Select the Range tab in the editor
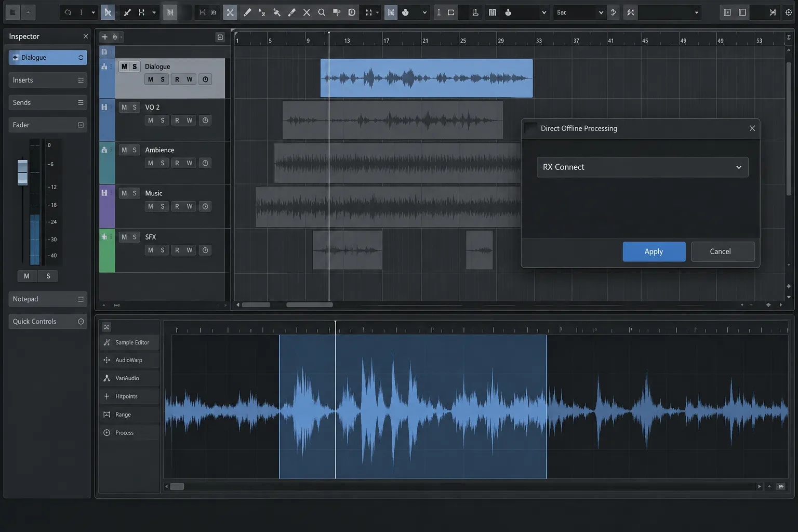 [x=129, y=415]
